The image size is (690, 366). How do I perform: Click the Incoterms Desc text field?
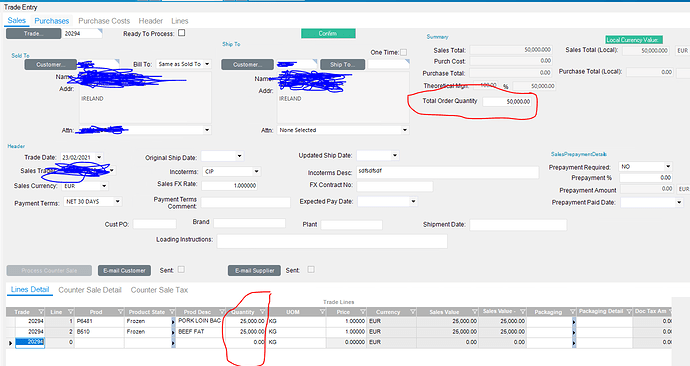click(448, 172)
